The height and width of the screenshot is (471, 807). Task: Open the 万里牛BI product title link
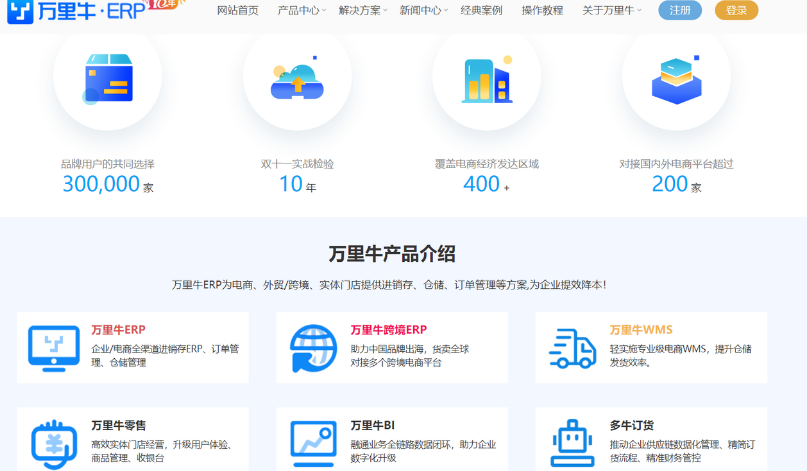click(373, 425)
